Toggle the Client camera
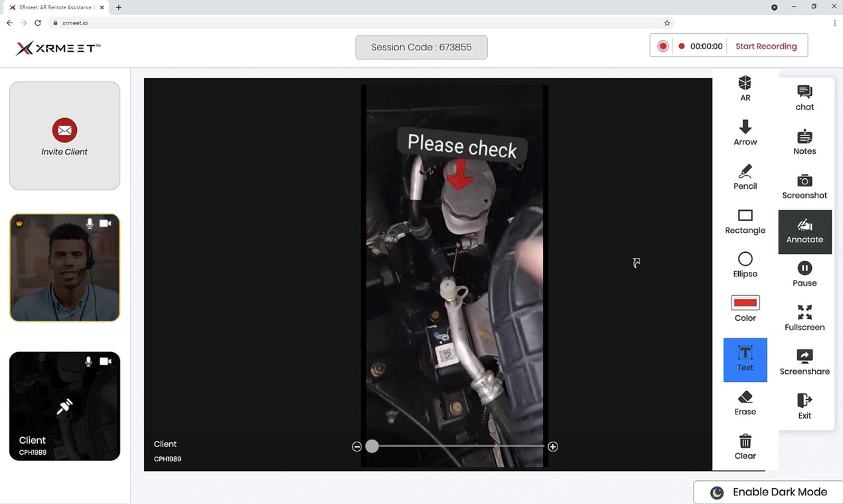843x504 pixels. tap(105, 361)
